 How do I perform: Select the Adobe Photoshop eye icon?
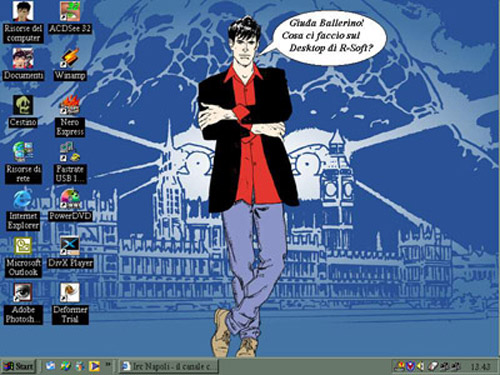coord(23,293)
